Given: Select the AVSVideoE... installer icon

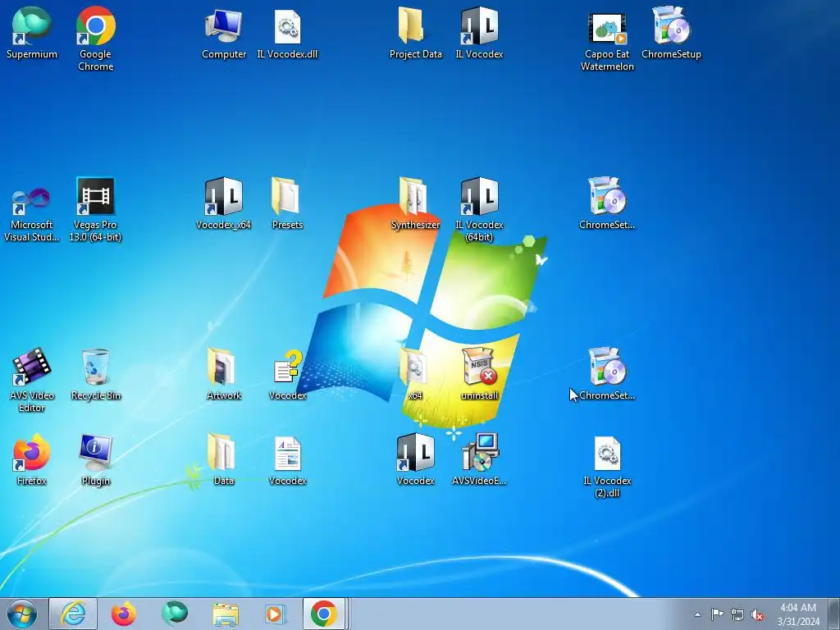Looking at the screenshot, I should pos(479,459).
